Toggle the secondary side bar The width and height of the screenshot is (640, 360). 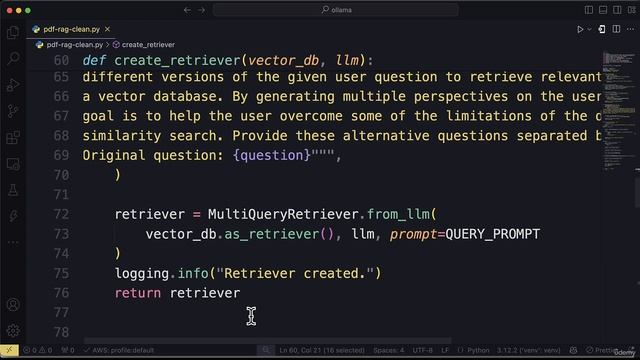[x=617, y=10]
